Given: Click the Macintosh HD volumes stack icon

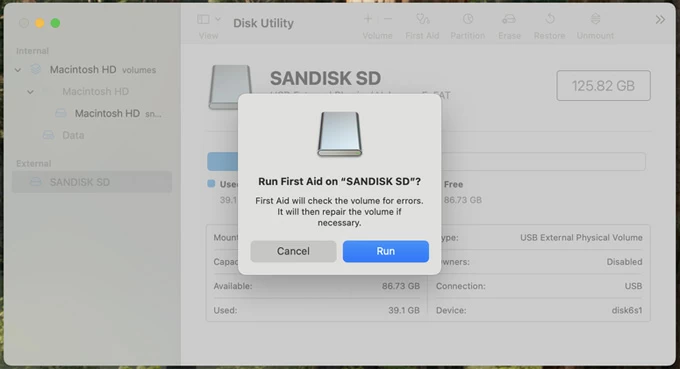Looking at the screenshot, I should pos(36,69).
